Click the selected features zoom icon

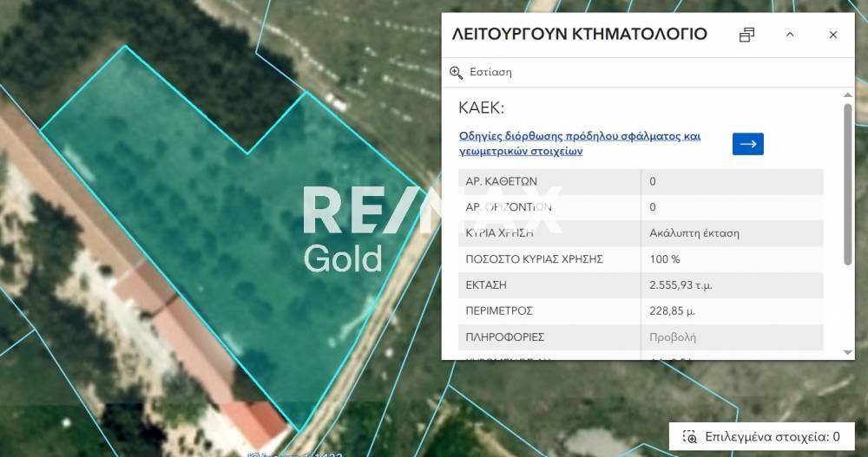[x=690, y=436]
